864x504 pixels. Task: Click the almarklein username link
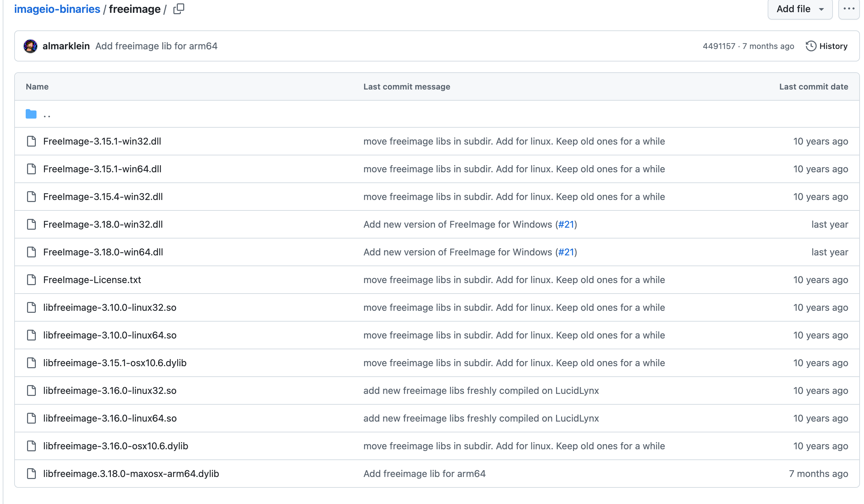coord(66,46)
